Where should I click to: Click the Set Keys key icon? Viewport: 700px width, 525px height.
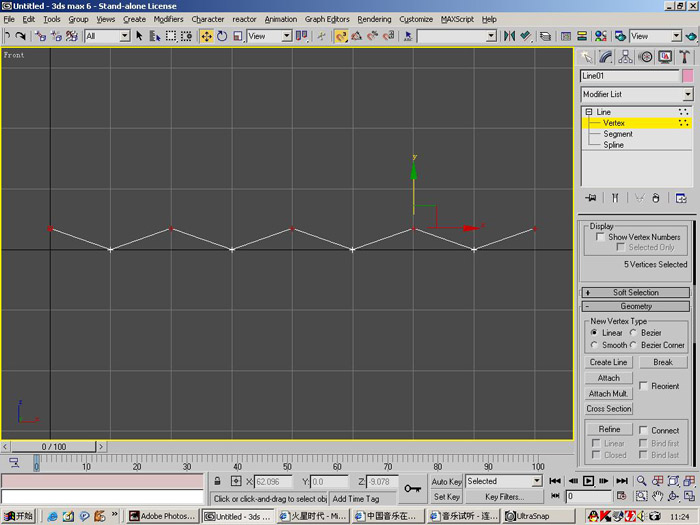point(412,488)
